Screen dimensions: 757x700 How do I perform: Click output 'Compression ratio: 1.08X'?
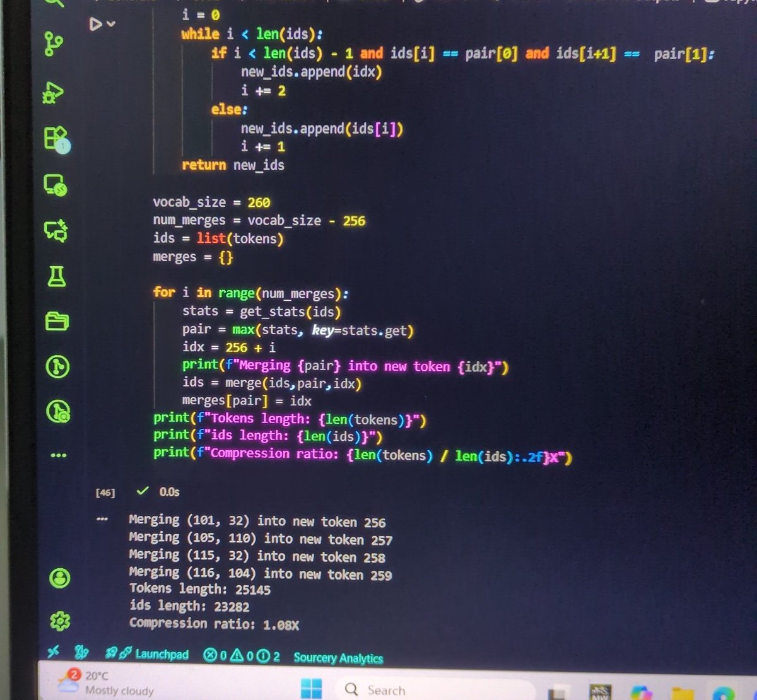tap(214, 624)
